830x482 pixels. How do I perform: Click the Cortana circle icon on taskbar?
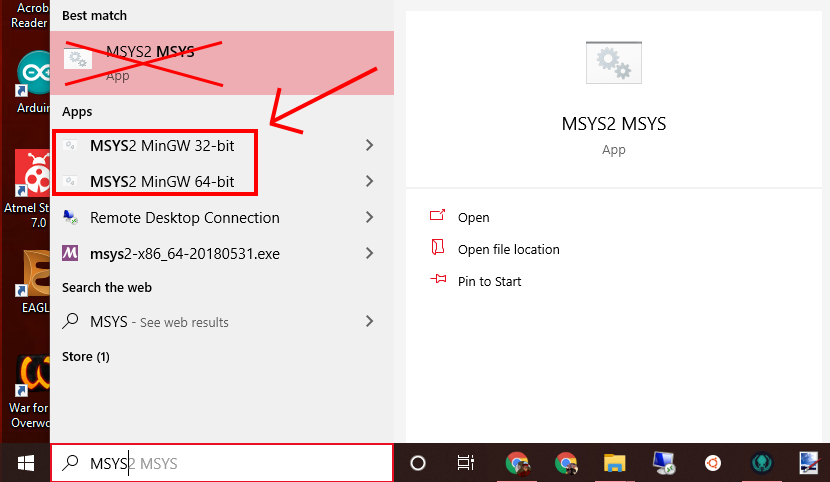tap(418, 463)
